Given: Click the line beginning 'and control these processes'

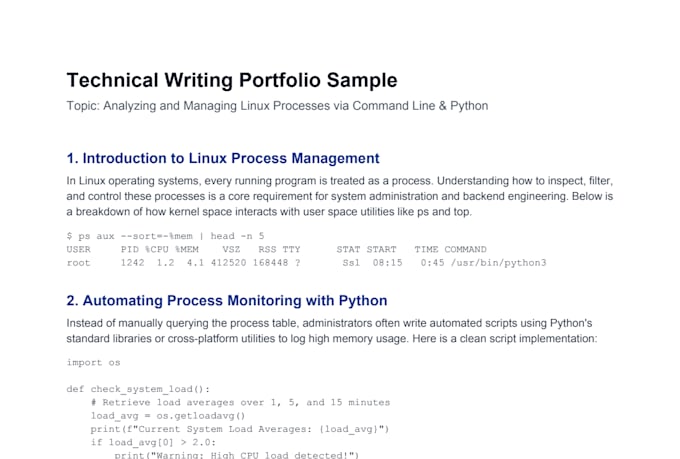Looking at the screenshot, I should coord(340,197).
